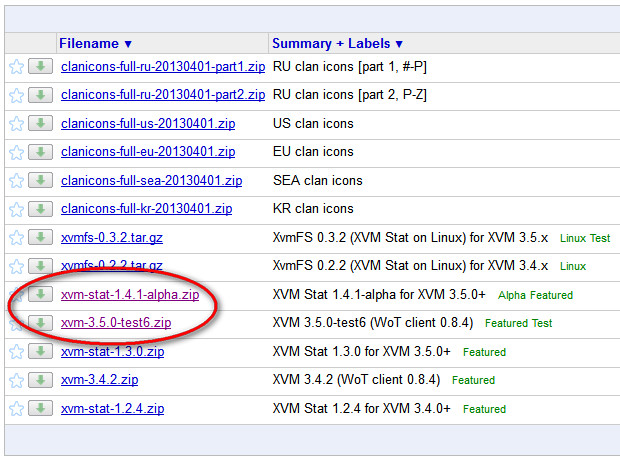Open Filename column sort dropdown
The image size is (620, 469).
click(x=95, y=43)
